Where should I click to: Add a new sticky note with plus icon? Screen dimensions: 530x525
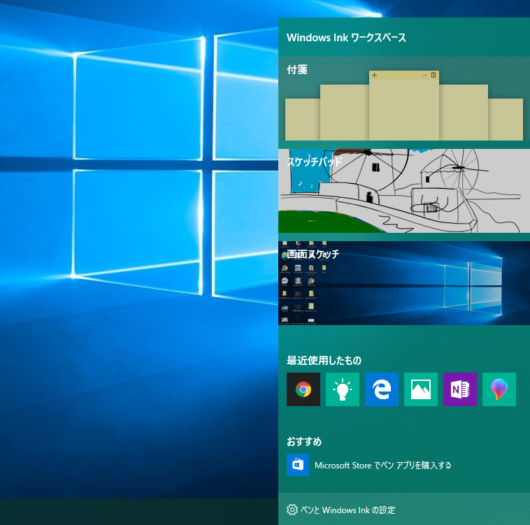tap(374, 75)
